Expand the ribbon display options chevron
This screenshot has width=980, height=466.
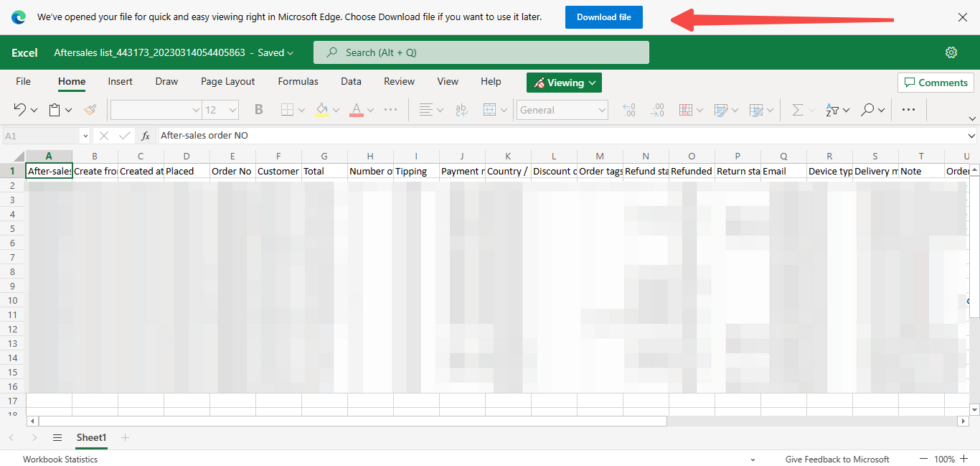[973, 119]
